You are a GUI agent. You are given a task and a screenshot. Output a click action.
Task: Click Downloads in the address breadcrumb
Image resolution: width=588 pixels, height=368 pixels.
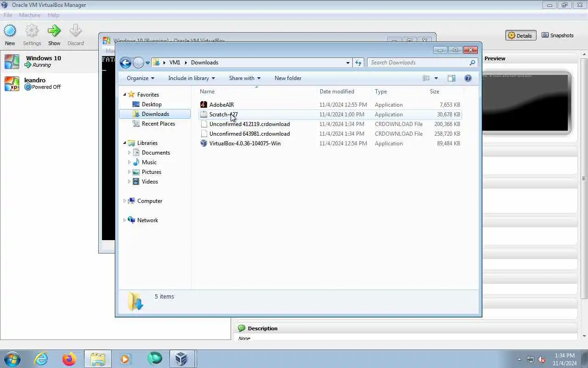204,63
